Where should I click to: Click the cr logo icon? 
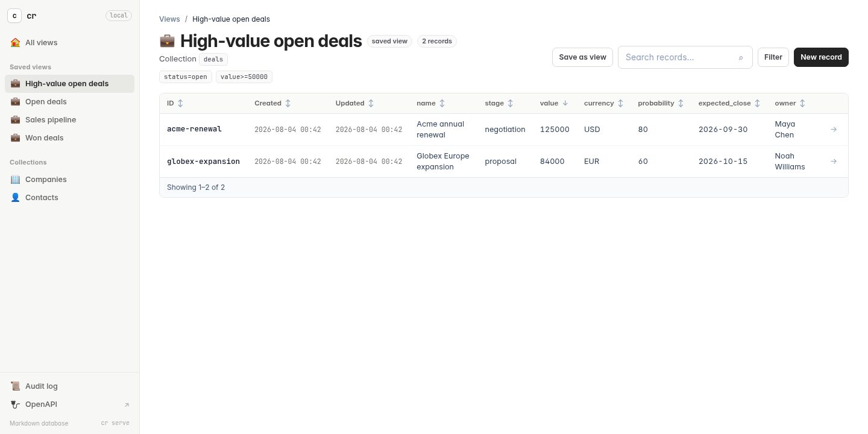click(14, 16)
